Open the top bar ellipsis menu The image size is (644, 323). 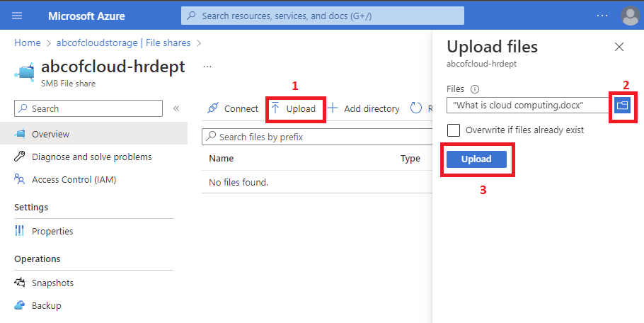pyautogui.click(x=602, y=16)
